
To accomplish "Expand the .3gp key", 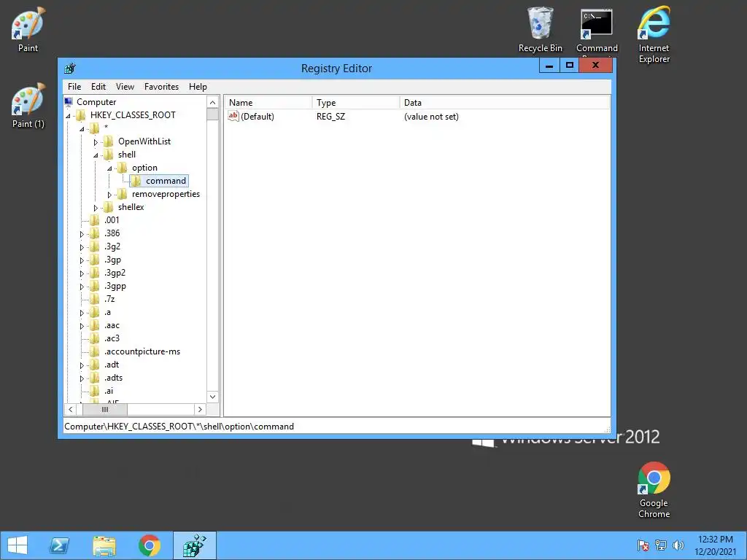I will (x=82, y=260).
